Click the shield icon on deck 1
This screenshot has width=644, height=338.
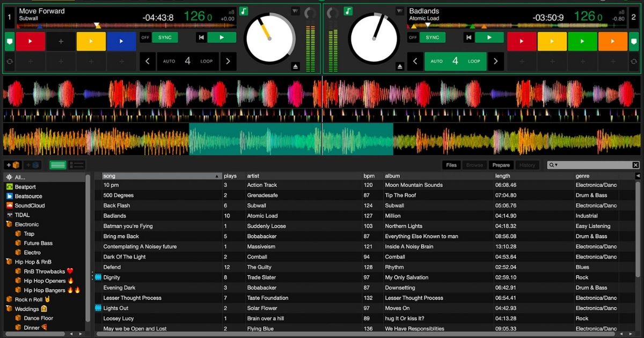click(10, 41)
